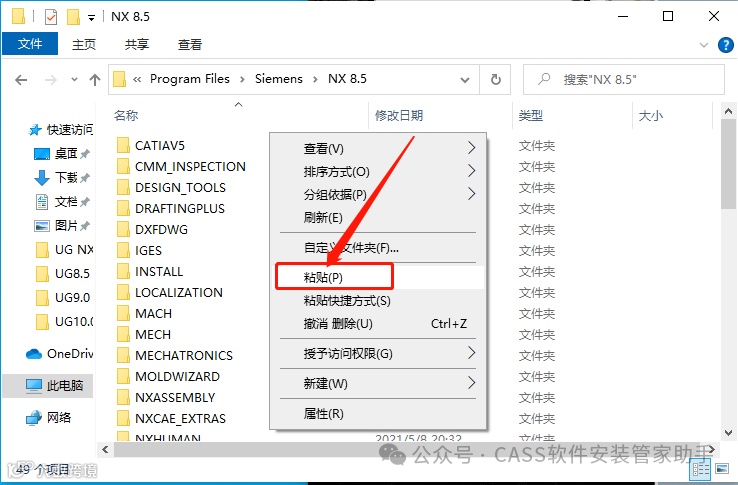Choose 刷新(E) from context menu
The height and width of the screenshot is (485, 738).
[378, 217]
